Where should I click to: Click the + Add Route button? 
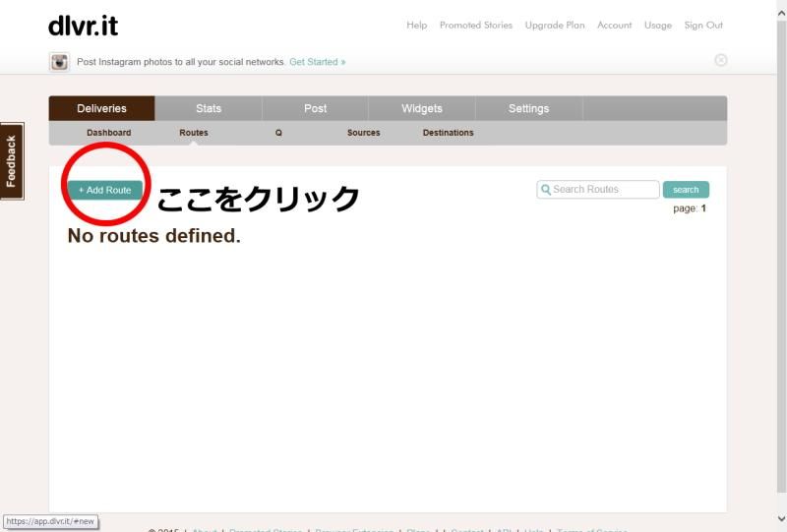(105, 190)
